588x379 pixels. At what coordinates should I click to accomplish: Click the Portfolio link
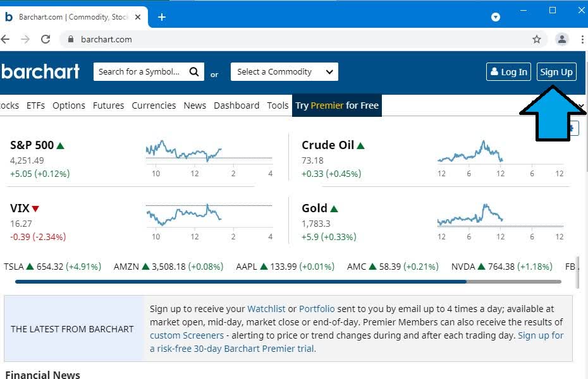point(317,309)
